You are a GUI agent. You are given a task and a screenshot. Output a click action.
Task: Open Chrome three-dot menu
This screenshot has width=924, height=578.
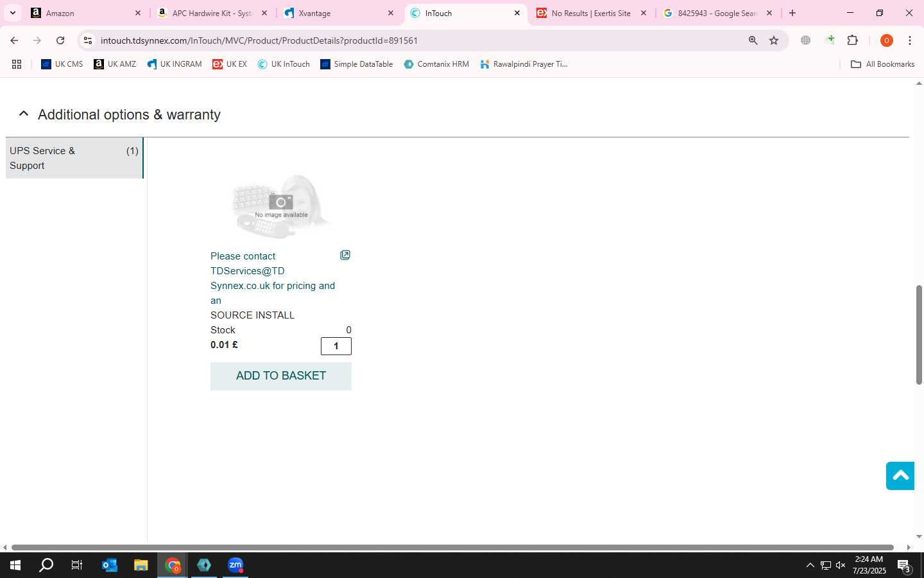point(910,40)
